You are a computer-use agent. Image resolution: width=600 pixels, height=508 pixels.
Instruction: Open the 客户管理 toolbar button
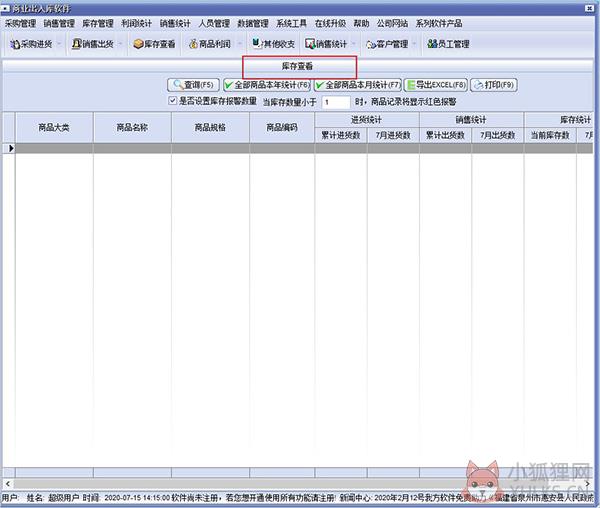coord(387,44)
